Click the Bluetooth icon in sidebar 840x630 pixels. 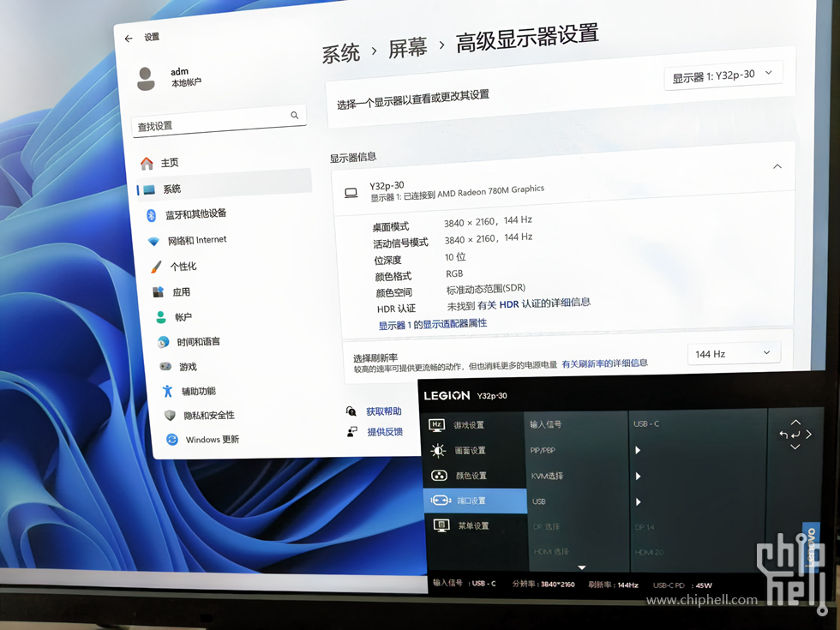151,215
